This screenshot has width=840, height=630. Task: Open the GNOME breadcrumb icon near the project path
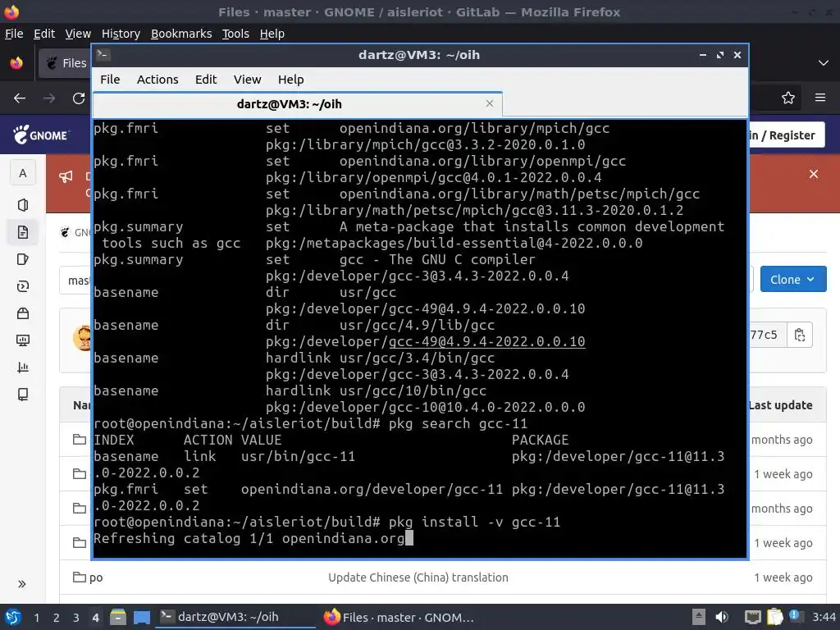click(x=65, y=232)
